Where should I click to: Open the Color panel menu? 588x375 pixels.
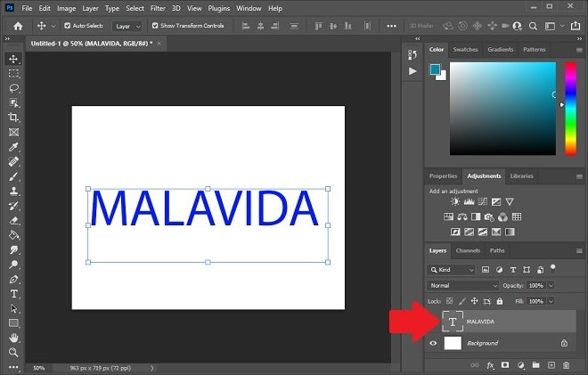coord(579,50)
